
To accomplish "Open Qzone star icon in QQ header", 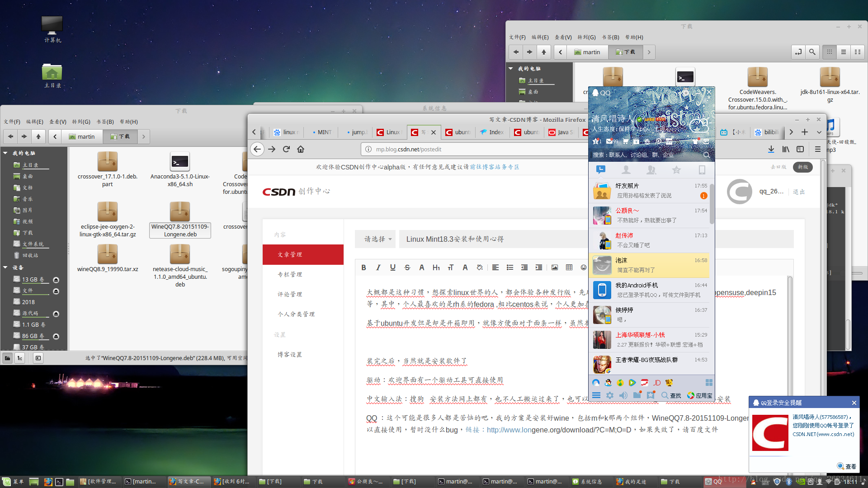I will [x=597, y=141].
